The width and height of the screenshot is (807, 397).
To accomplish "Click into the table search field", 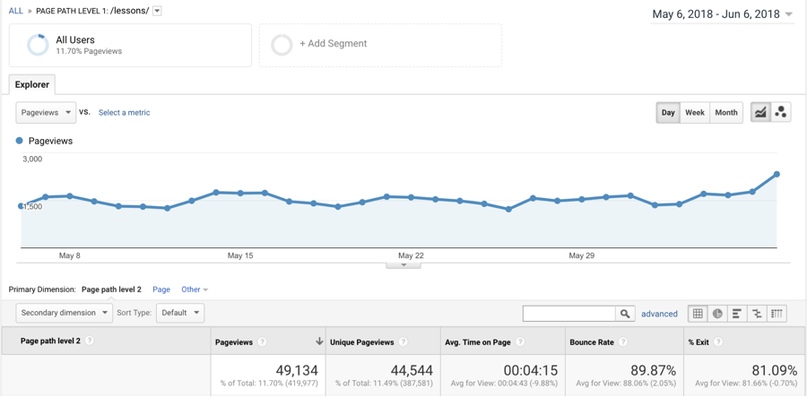I will pos(569,313).
